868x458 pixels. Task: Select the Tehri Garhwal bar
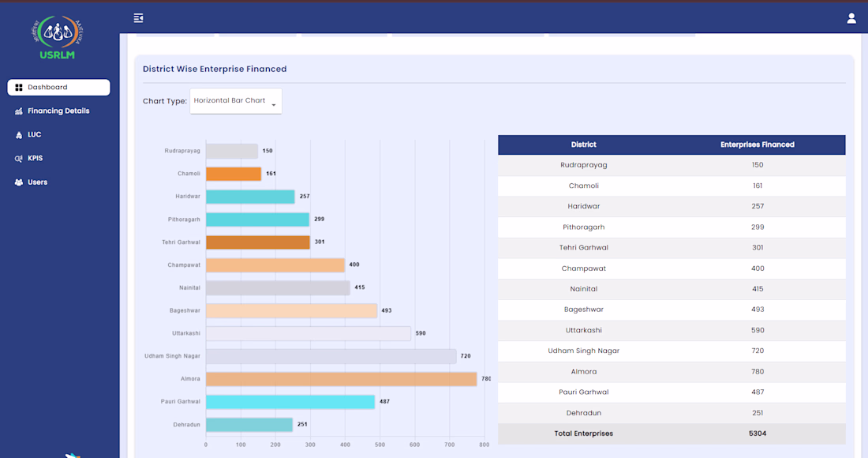click(x=258, y=242)
